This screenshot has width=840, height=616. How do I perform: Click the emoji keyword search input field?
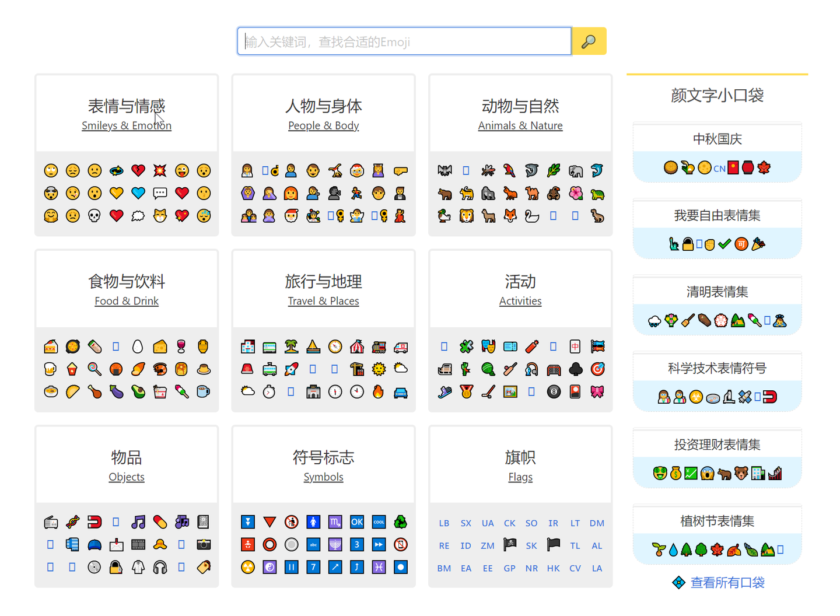pyautogui.click(x=404, y=41)
